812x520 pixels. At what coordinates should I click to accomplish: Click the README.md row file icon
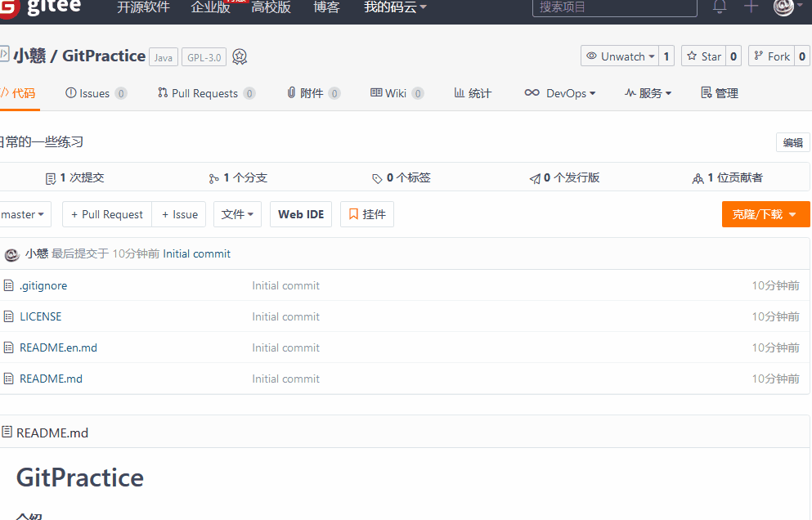[8, 379]
